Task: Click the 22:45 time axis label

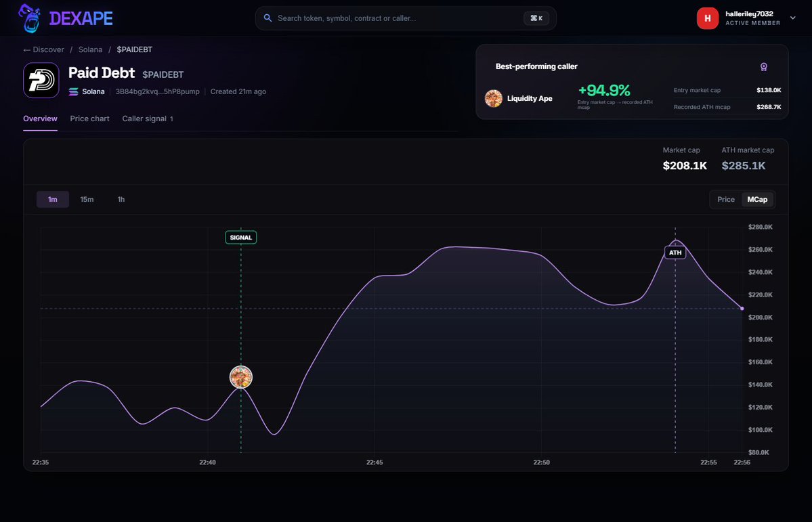Action: 375,462
